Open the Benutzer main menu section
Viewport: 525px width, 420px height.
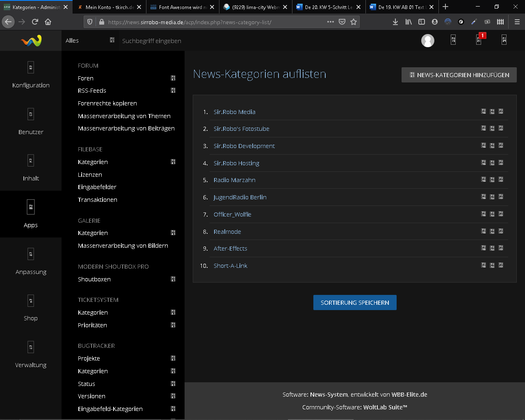click(x=31, y=121)
